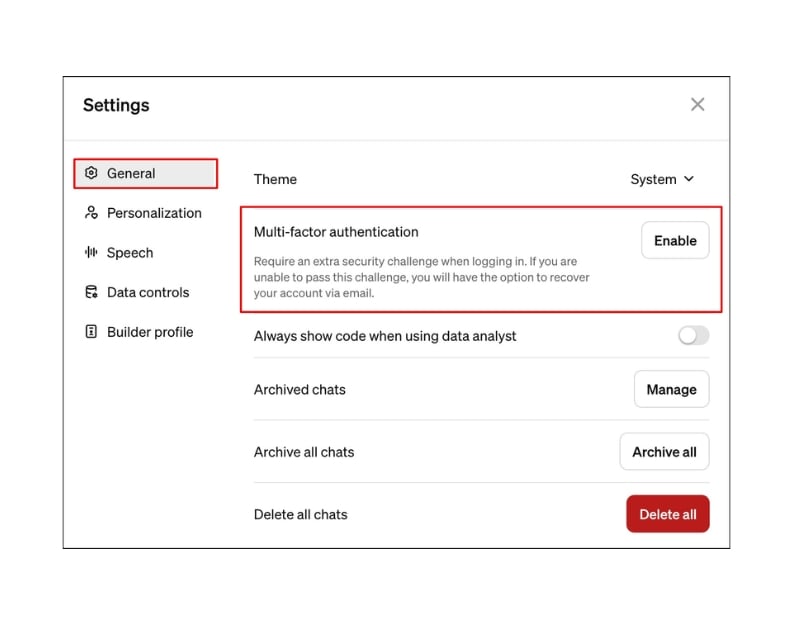Click the Theme label
Image resolution: width=800 pixels, height=625 pixels.
point(275,179)
